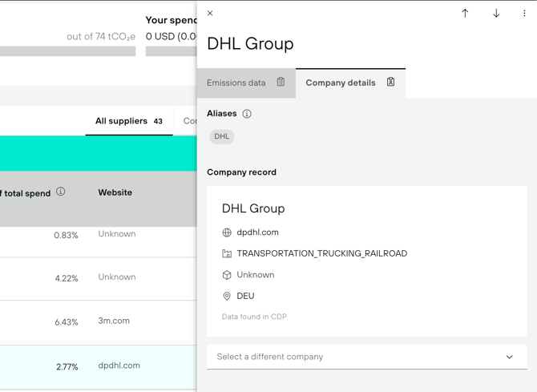Screen dimensions: 537x392
Task: Click the globe icon beside dpdhl.com
Action: point(227,232)
